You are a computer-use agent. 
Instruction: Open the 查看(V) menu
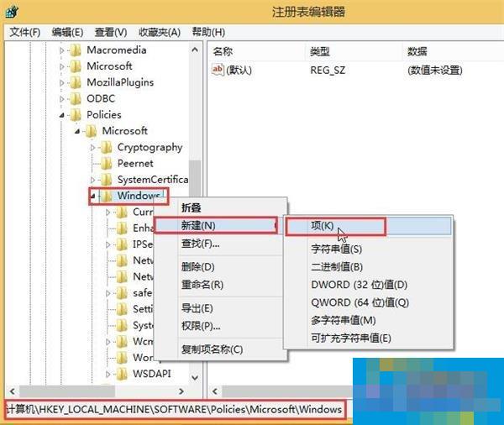[x=111, y=32]
